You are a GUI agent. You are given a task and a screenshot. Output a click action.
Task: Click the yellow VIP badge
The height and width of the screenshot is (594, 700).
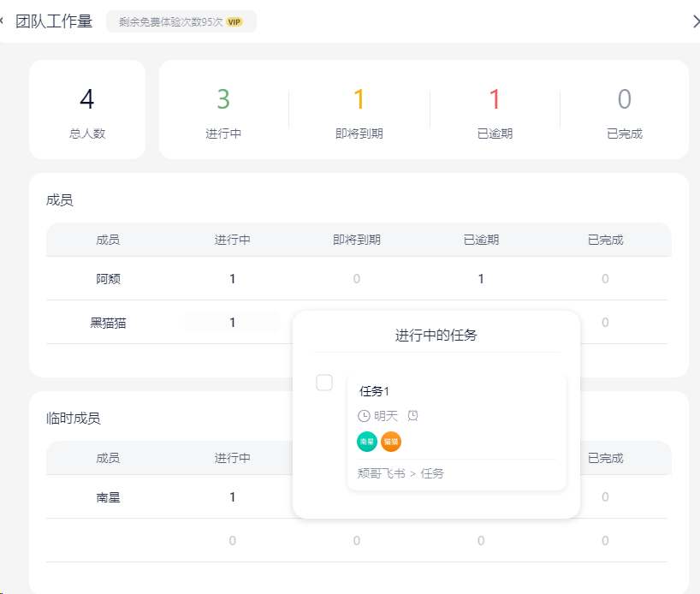[x=234, y=22]
